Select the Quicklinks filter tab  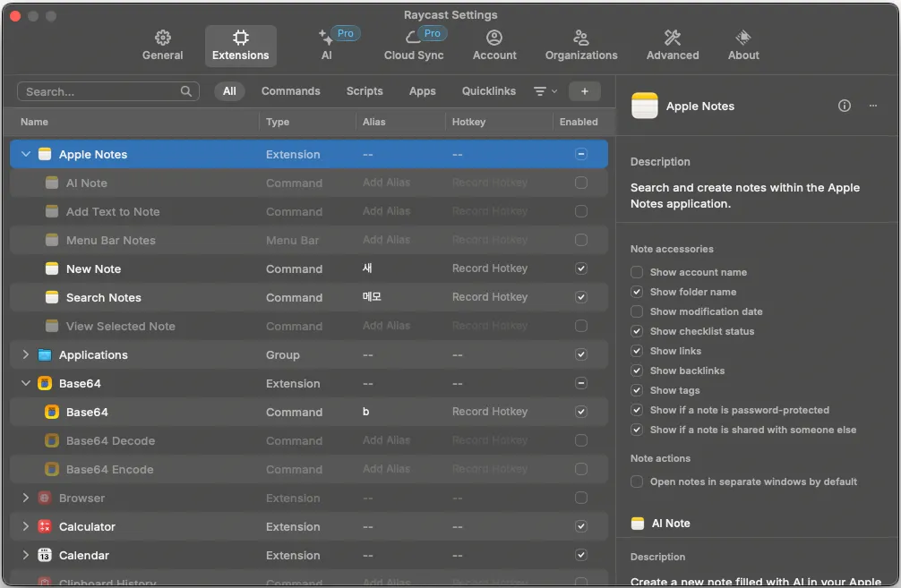click(x=488, y=91)
